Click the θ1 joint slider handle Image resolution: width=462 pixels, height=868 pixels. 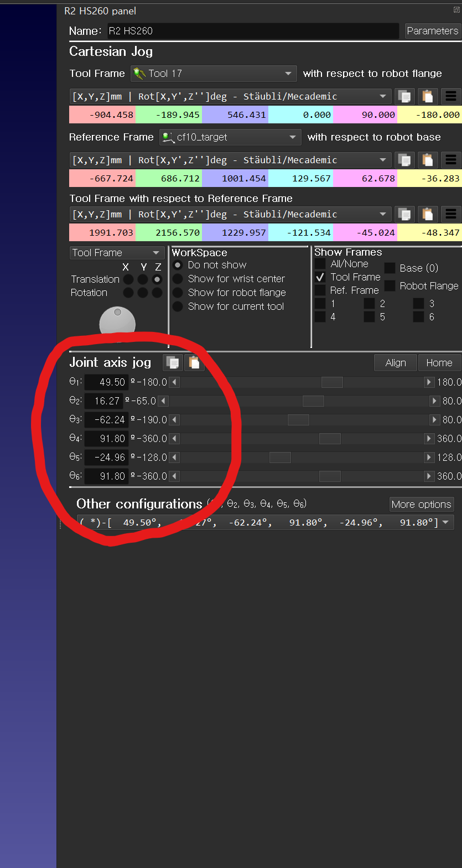click(x=332, y=382)
